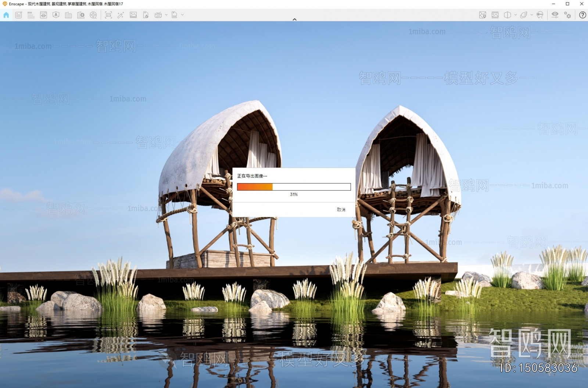Click the Home icon in toolbar
The image size is (588, 388).
(x=6, y=15)
